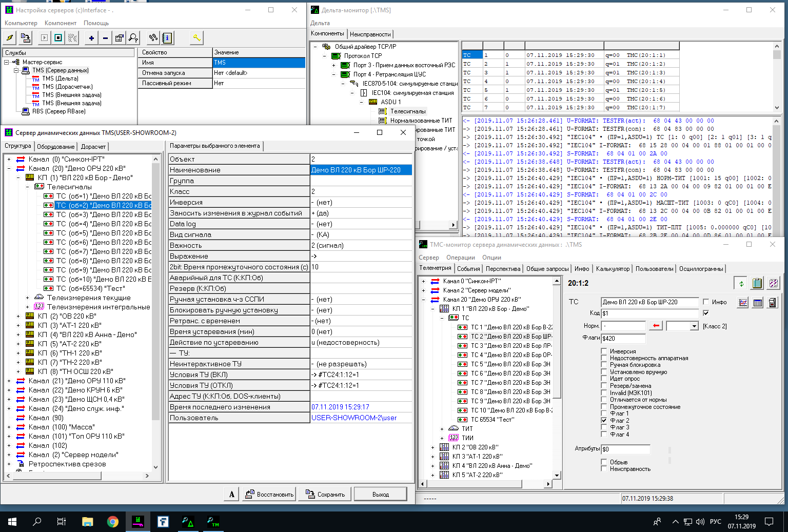This screenshot has width=788, height=532.
Task: Click the lightning bolt connect icon
Action: point(10,38)
